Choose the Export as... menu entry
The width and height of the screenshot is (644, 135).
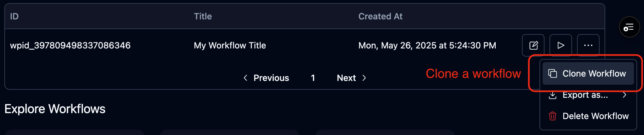[585, 95]
